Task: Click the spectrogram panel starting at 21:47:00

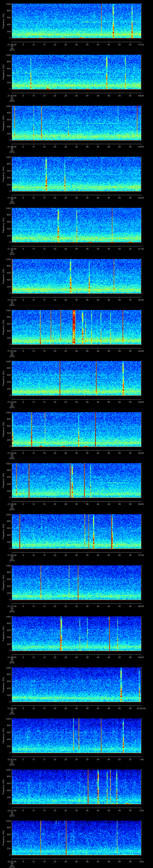Action: pyautogui.click(x=77, y=72)
